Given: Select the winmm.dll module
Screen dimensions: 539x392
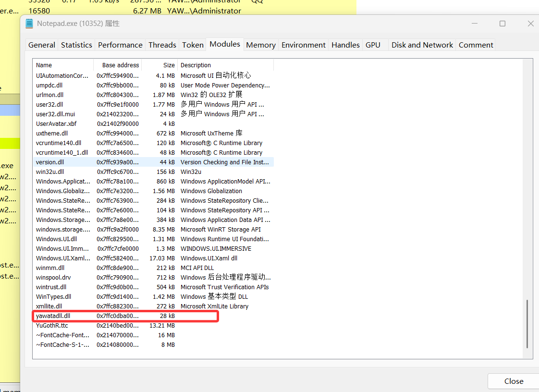Looking at the screenshot, I should 153,268.
